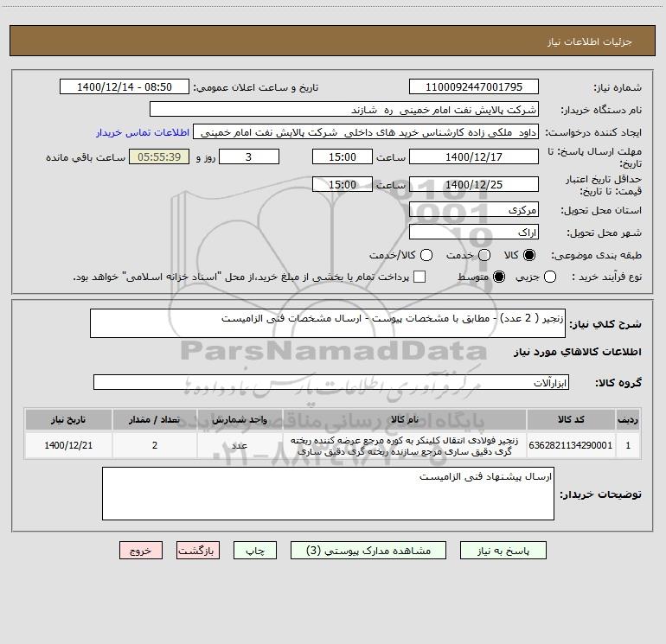Click the شماره نیاز number field
This screenshot has width=666, height=644.
[x=474, y=86]
